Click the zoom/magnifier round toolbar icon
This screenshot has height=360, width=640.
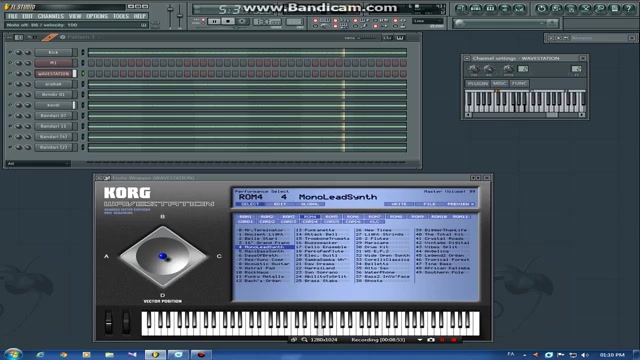click(600, 9)
